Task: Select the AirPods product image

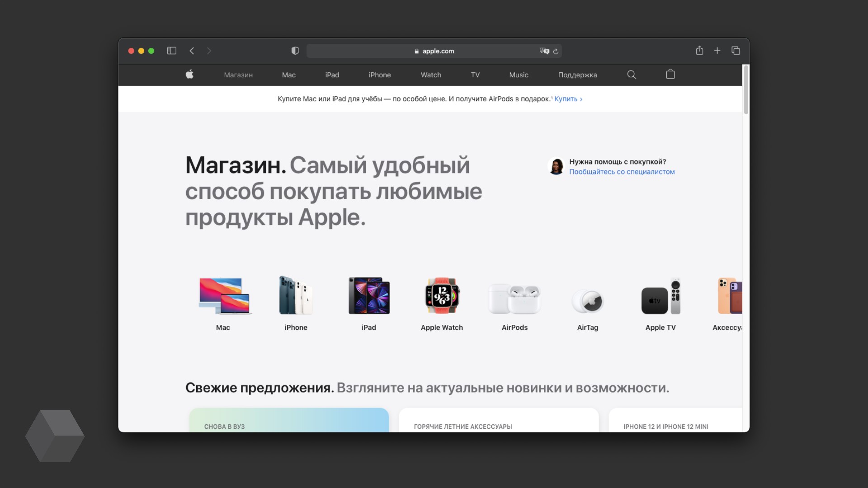Action: click(514, 299)
